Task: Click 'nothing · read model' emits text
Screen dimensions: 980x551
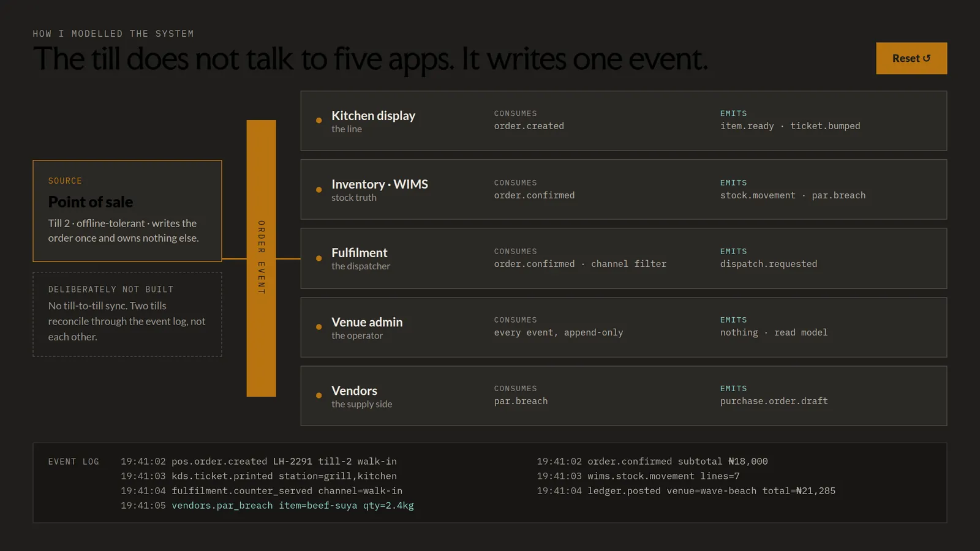Action: click(x=774, y=332)
